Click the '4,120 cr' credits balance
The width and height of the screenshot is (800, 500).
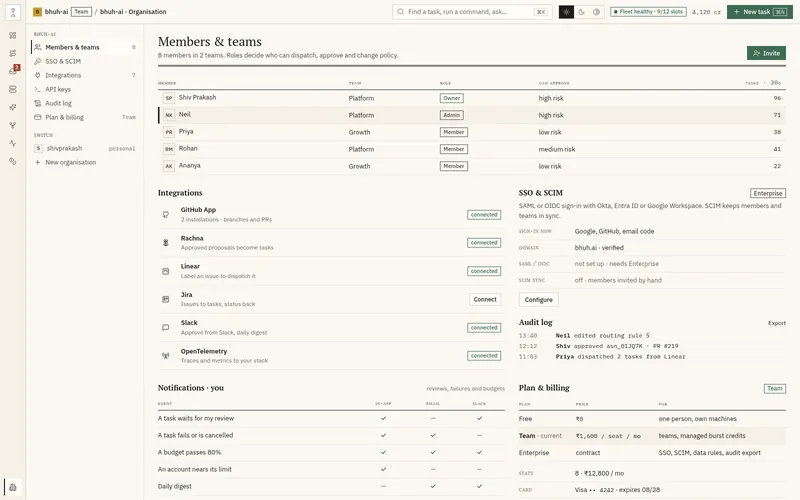(x=707, y=12)
